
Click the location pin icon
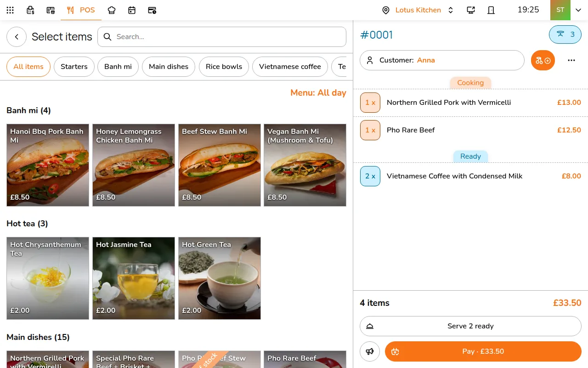[386, 10]
